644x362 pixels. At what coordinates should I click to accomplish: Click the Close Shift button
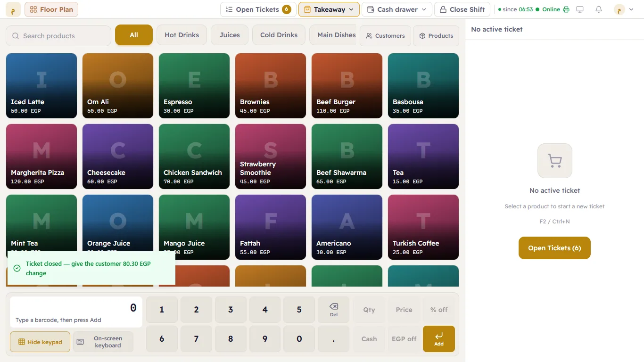pyautogui.click(x=462, y=9)
